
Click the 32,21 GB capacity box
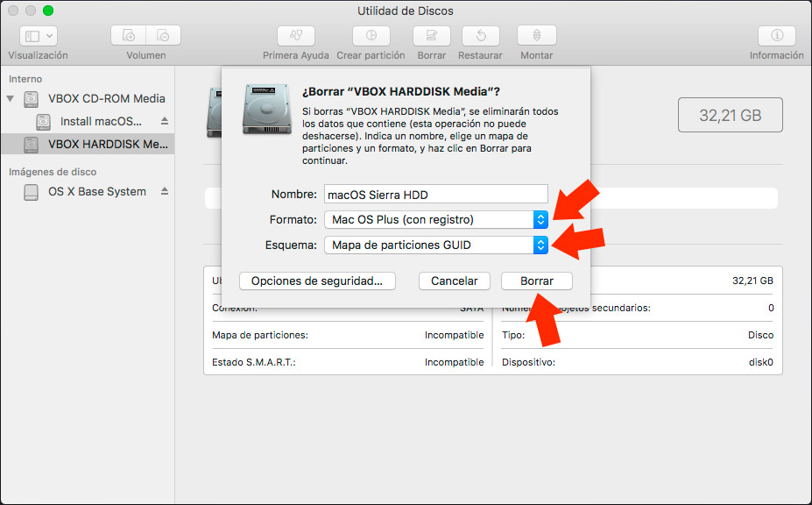click(731, 115)
